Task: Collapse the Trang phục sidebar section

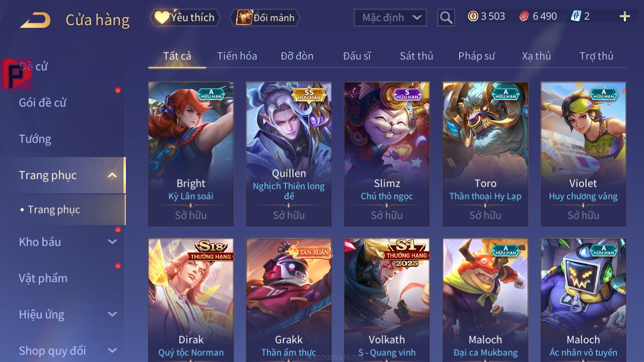Action: pyautogui.click(x=112, y=175)
